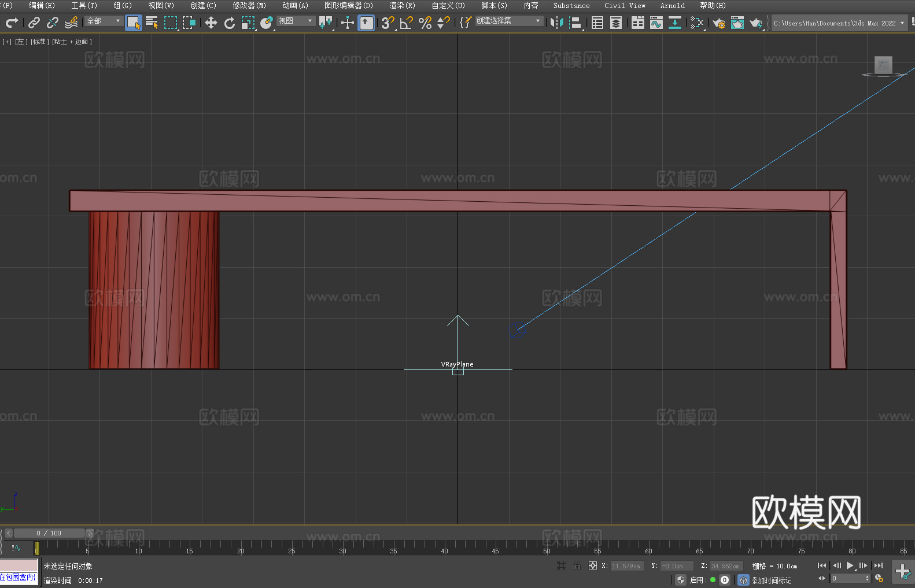Toggle angle snap
Screen dimensions: 915x588
(x=407, y=23)
